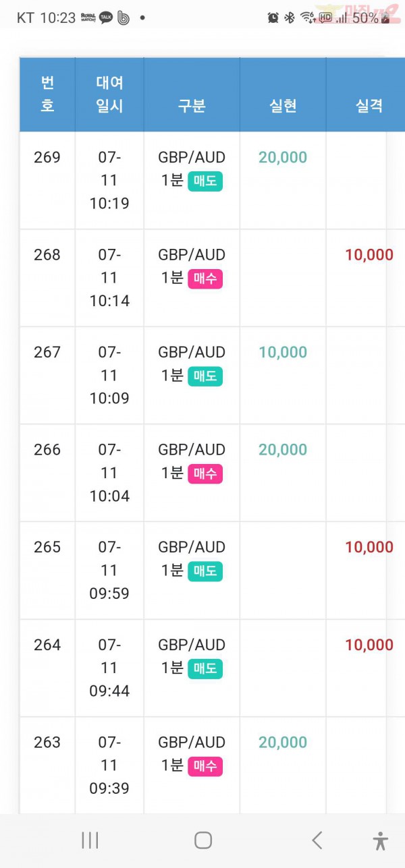Click the red 10,000 amount in row 265

pyautogui.click(x=369, y=547)
